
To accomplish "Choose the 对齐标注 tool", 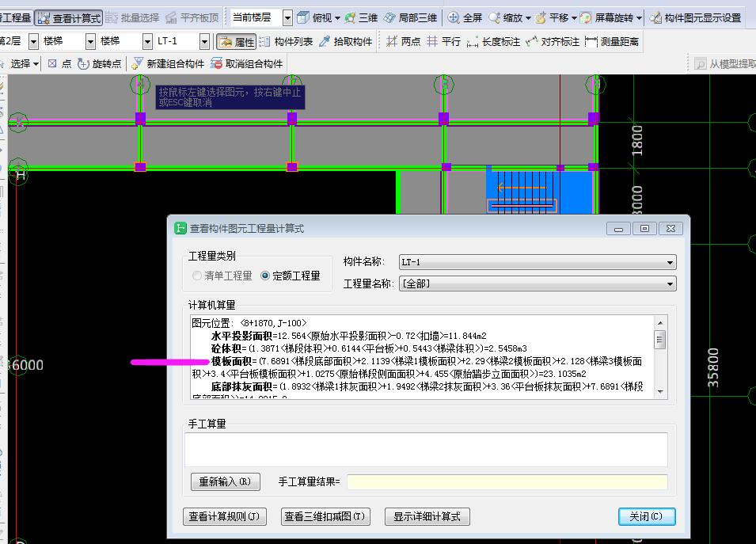I will [553, 42].
